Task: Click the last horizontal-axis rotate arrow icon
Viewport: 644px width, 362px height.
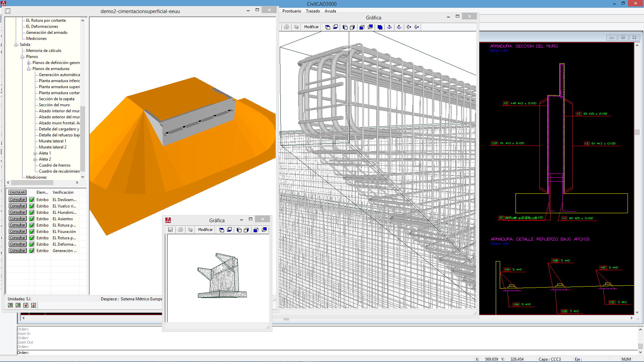Action: [x=417, y=27]
